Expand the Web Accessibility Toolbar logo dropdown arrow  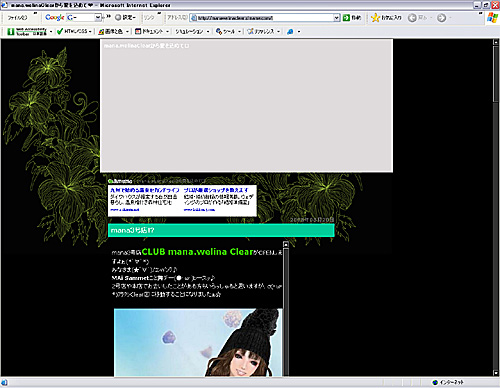(x=51, y=32)
